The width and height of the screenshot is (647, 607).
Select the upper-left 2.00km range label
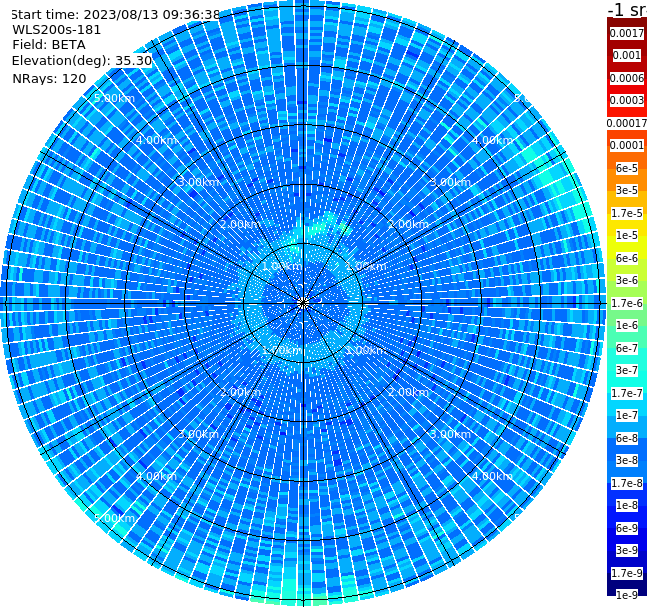(x=240, y=224)
